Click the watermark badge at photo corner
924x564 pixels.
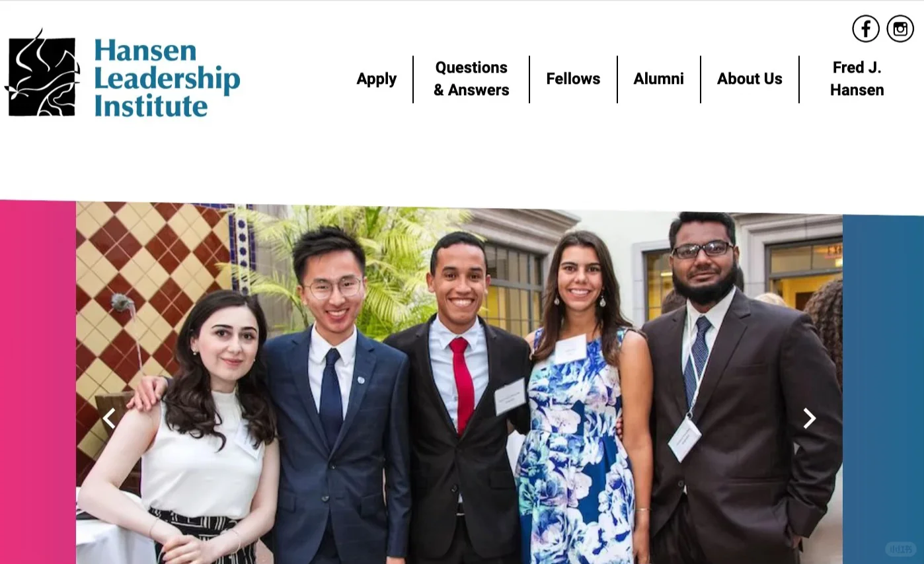[900, 549]
